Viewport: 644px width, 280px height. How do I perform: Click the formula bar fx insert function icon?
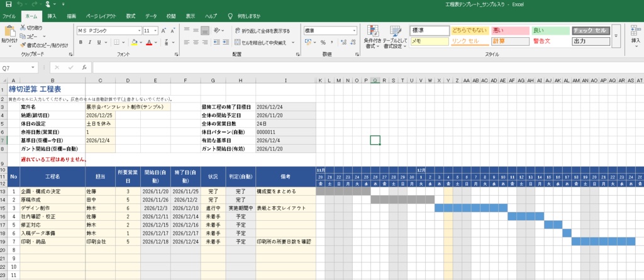coord(84,67)
